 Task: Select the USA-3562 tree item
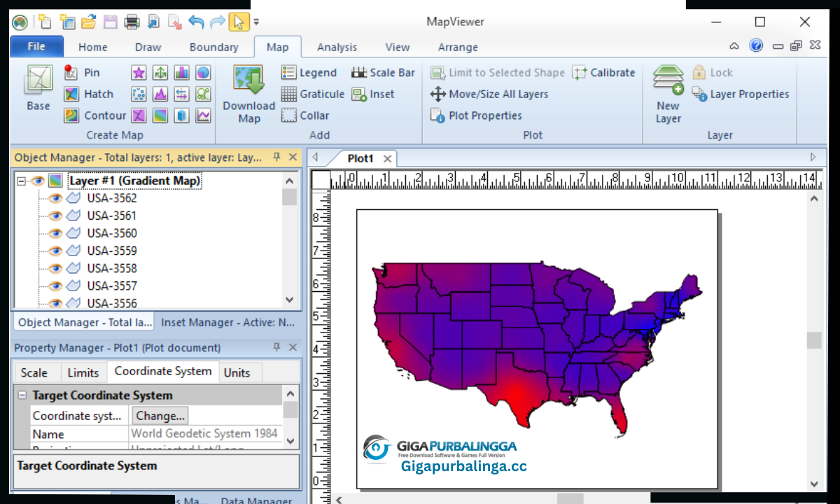(112, 198)
